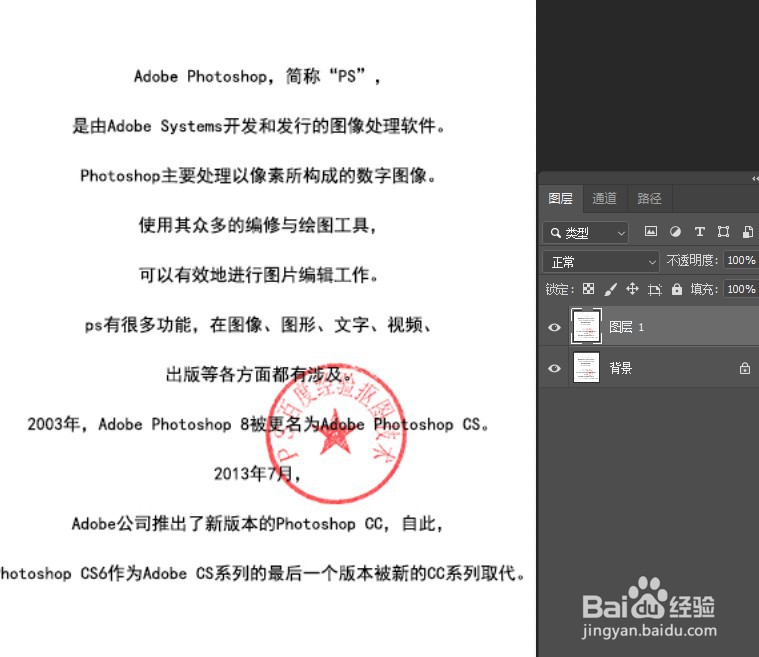Screen dimensions: 759x657
Task: Filter layers by pixel layer icon
Action: point(651,232)
